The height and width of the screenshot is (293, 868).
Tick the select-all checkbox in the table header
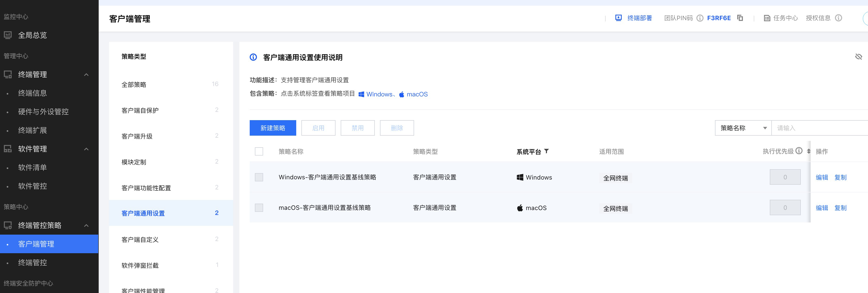[x=259, y=152]
